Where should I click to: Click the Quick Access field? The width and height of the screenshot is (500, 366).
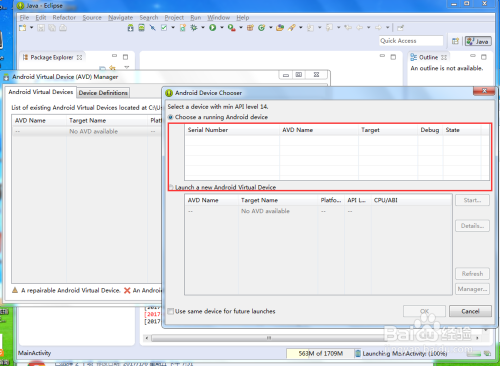411,41
